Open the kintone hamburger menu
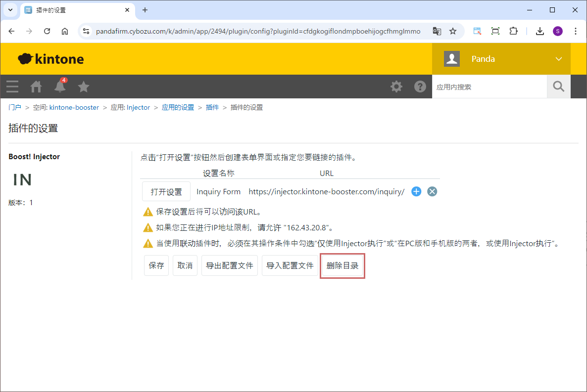Image resolution: width=587 pixels, height=392 pixels. pyautogui.click(x=12, y=87)
